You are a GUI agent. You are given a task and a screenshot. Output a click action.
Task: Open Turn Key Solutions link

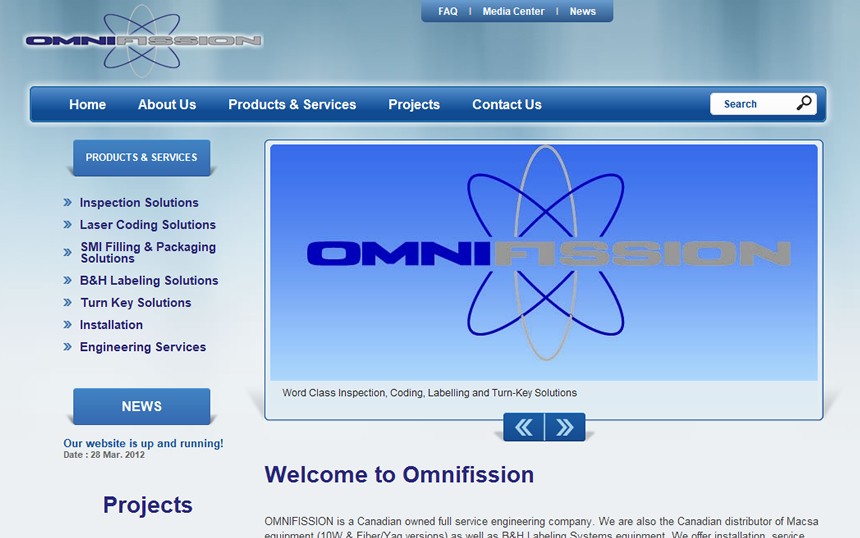(x=135, y=302)
